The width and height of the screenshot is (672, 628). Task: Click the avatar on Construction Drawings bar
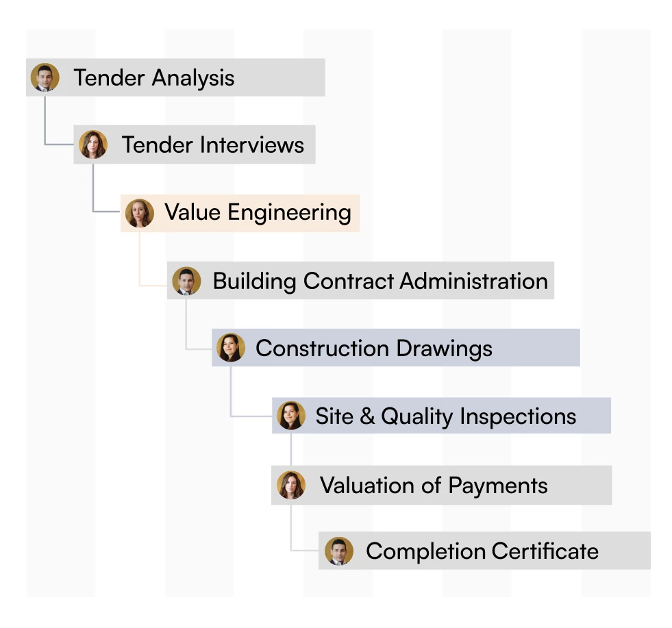[231, 347]
